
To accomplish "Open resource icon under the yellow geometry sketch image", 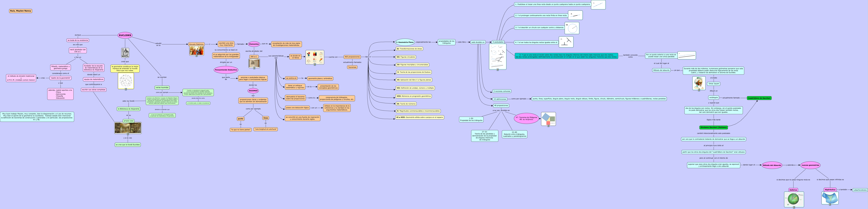I will coord(126,89).
